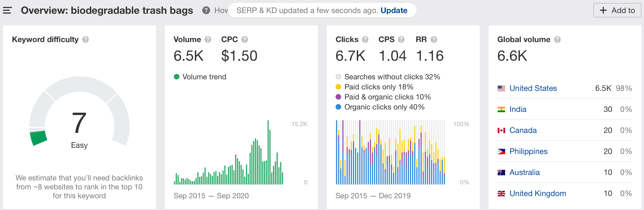Open the Canada country link

coord(523,130)
